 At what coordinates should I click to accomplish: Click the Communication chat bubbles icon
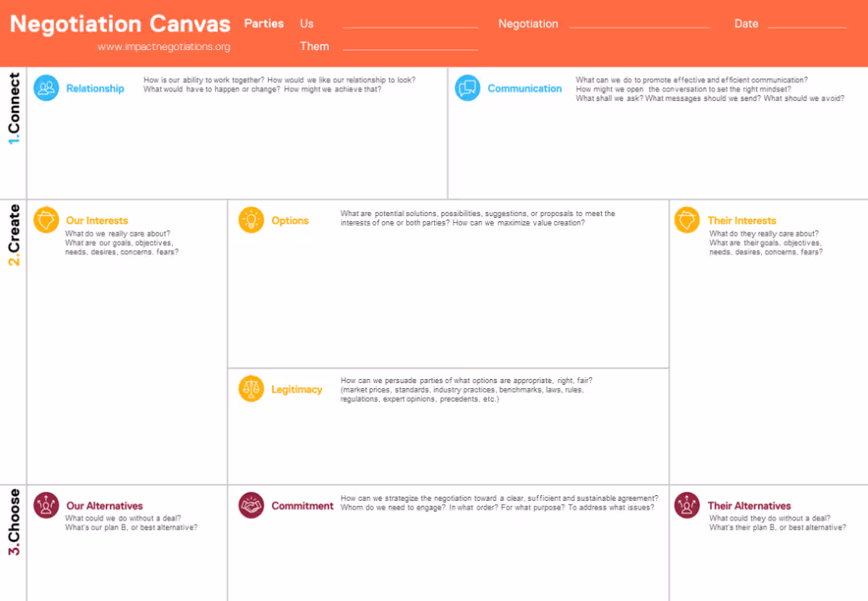coord(468,88)
